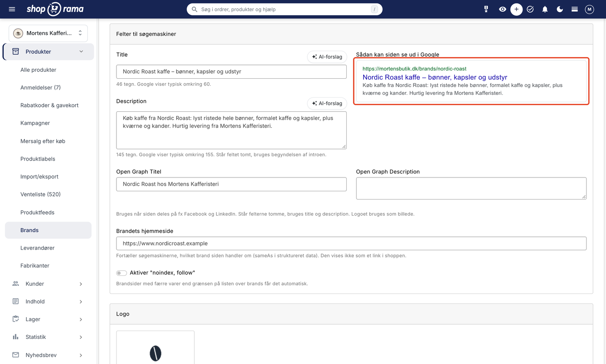Expand the Statistik section chevron
This screenshot has width=606, height=364.
point(81,337)
